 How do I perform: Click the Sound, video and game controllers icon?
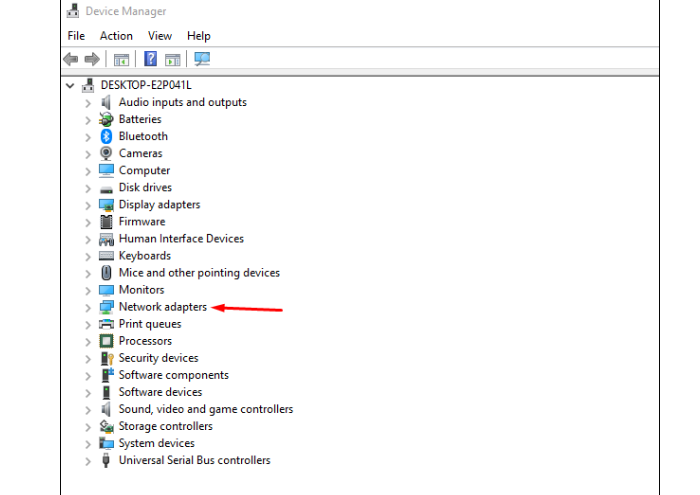tap(106, 409)
